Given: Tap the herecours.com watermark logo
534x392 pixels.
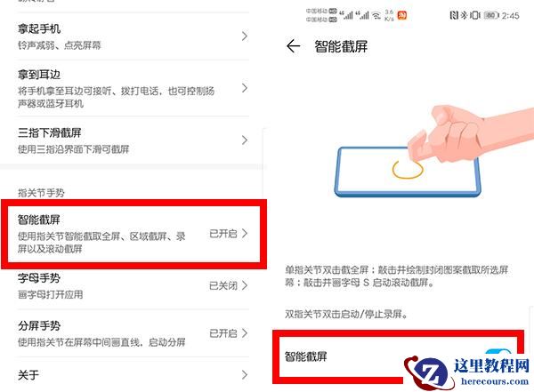Looking at the screenshot, I should coord(467,372).
